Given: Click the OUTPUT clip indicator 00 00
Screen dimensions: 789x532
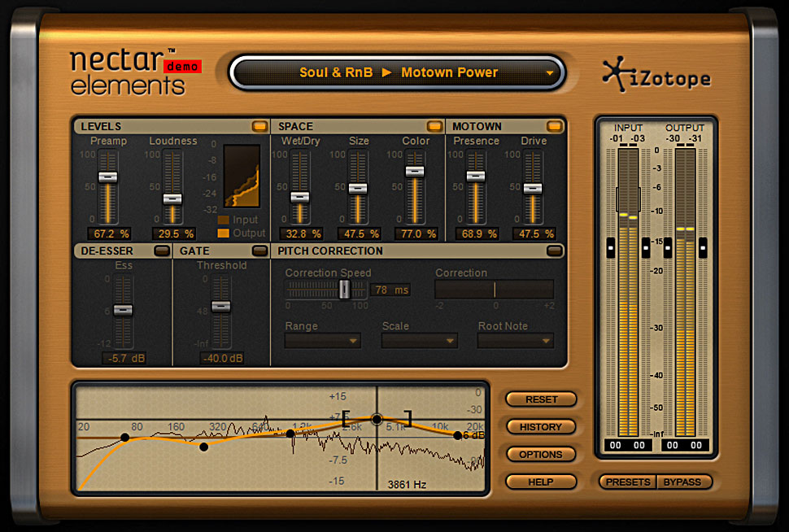Looking at the screenshot, I should tap(684, 445).
